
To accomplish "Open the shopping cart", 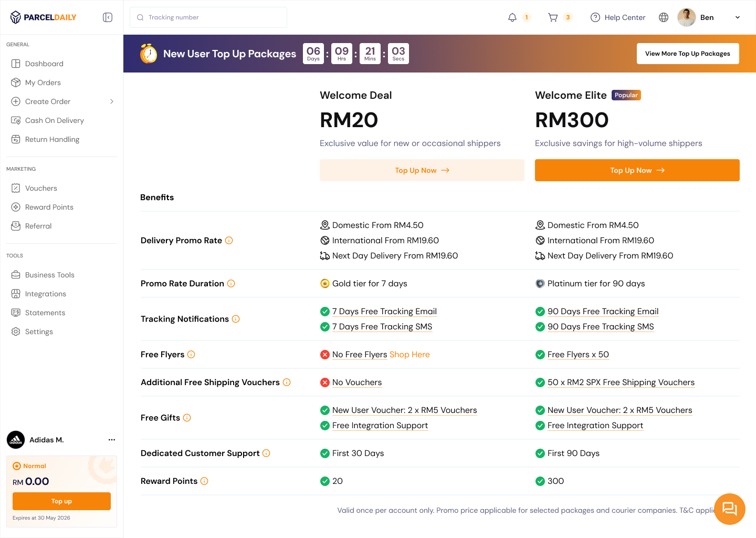I will (553, 17).
